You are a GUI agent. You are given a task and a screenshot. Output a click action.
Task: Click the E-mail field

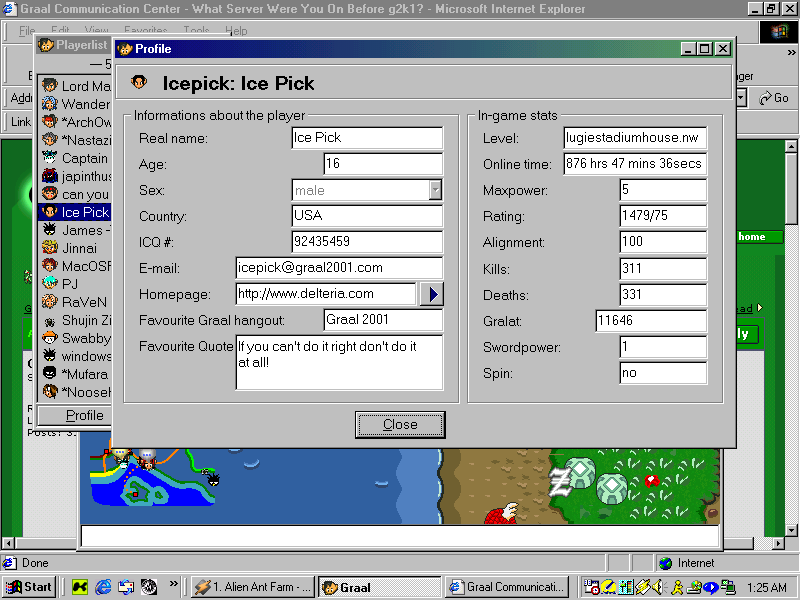click(x=339, y=268)
